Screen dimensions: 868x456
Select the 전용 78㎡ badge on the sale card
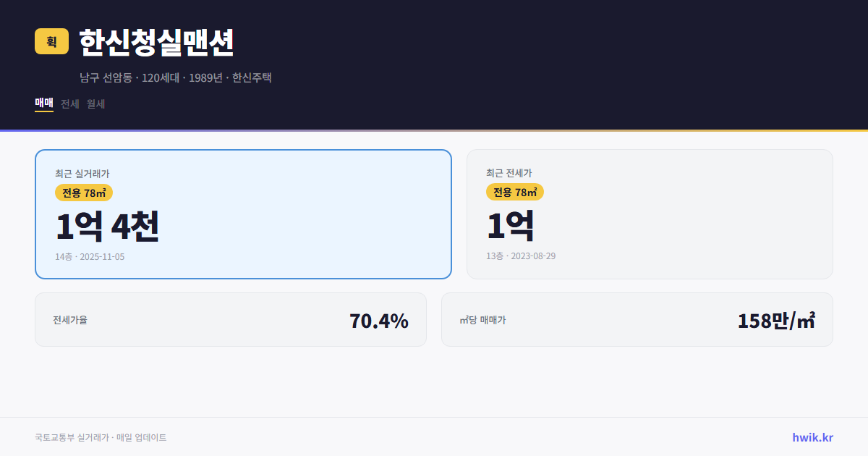click(x=82, y=193)
